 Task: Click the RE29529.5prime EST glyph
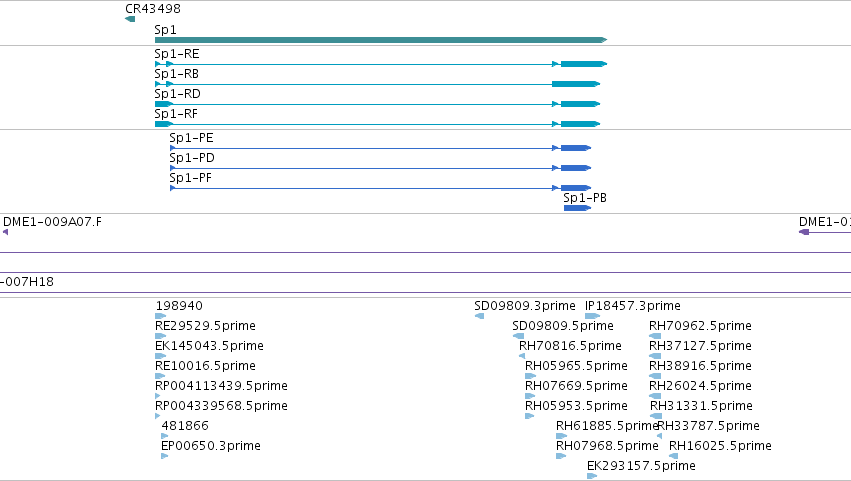click(x=161, y=336)
